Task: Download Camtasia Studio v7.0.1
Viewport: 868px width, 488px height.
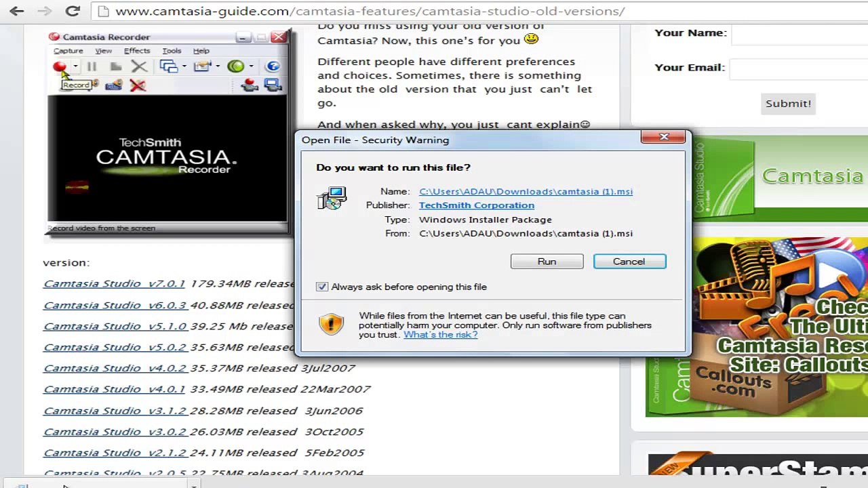Action: coord(114,284)
